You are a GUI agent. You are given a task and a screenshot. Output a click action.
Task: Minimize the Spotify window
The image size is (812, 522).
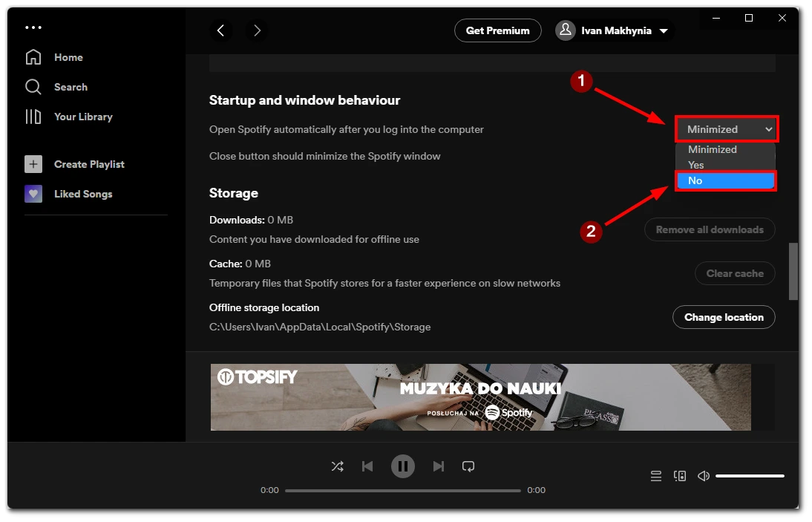click(x=716, y=18)
